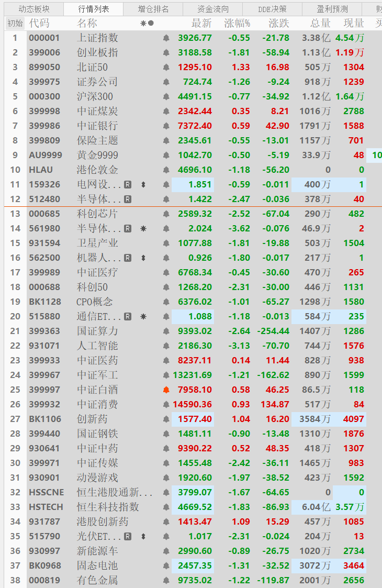Click the alert bell for 证券公司
This screenshot has width=382, height=588.
coord(166,82)
